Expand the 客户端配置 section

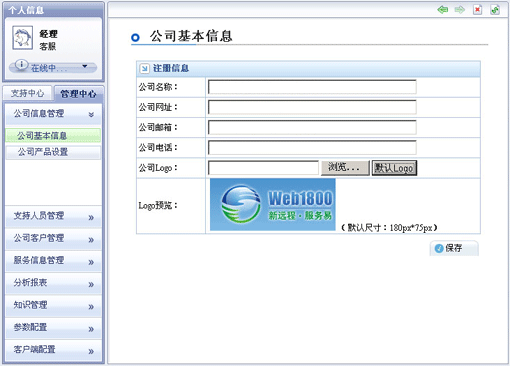(x=53, y=350)
